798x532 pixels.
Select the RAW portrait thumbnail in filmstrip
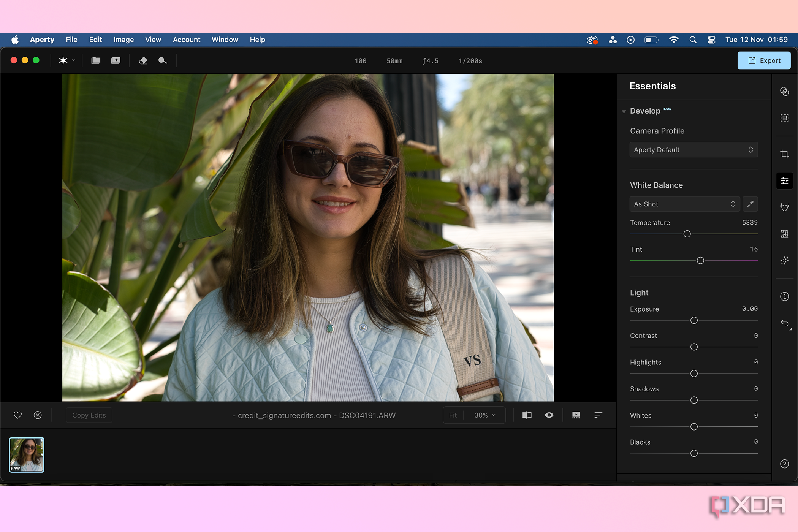point(27,455)
